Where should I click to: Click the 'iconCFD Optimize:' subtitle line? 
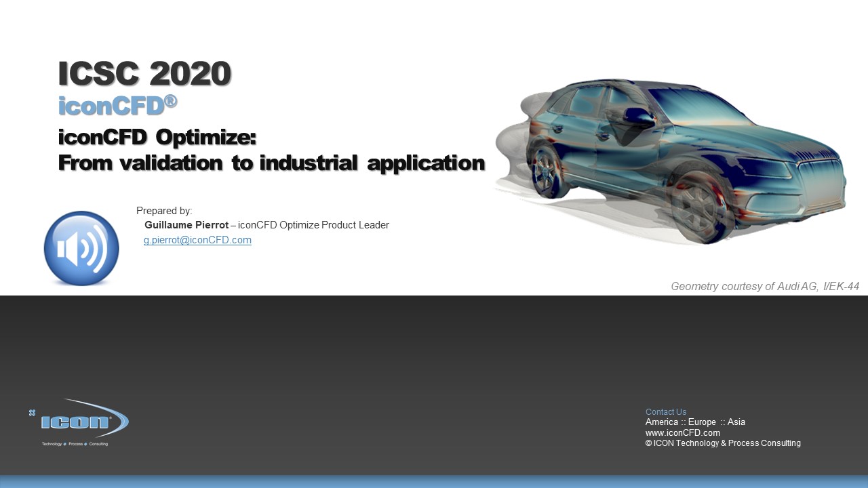pyautogui.click(x=157, y=137)
